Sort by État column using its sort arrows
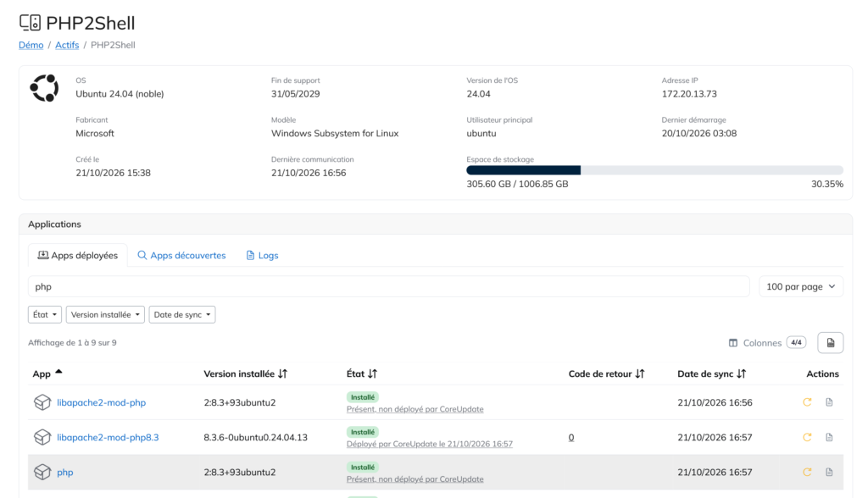 (x=373, y=374)
